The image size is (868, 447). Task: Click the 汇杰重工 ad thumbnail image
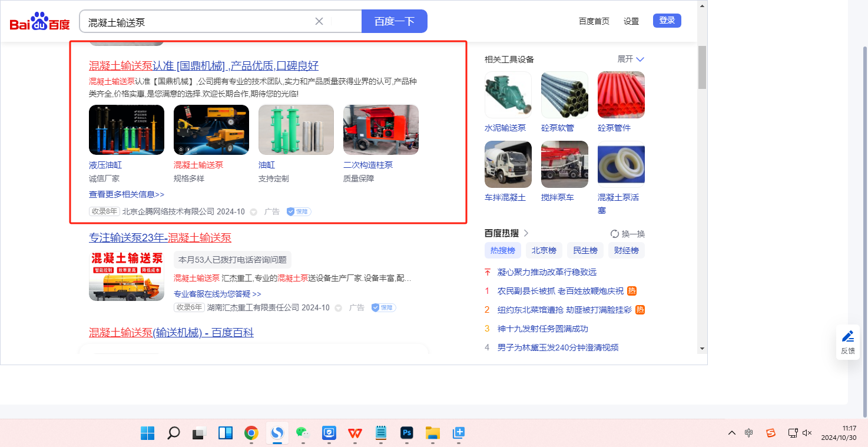127,276
